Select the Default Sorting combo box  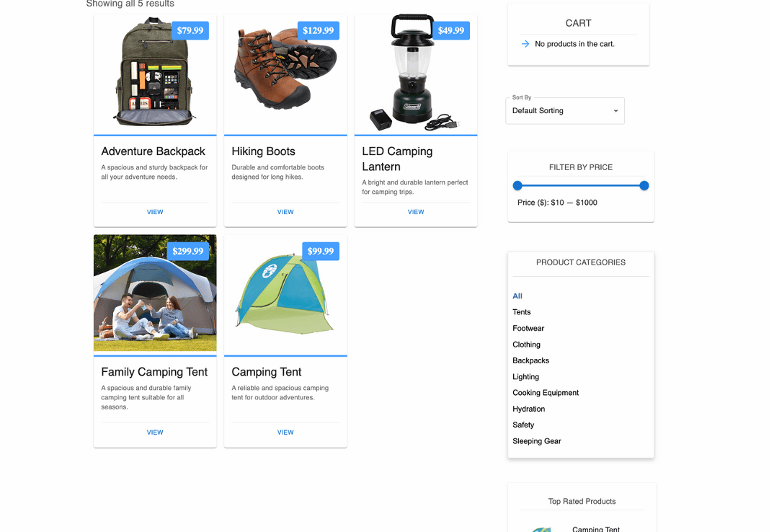[x=565, y=111]
